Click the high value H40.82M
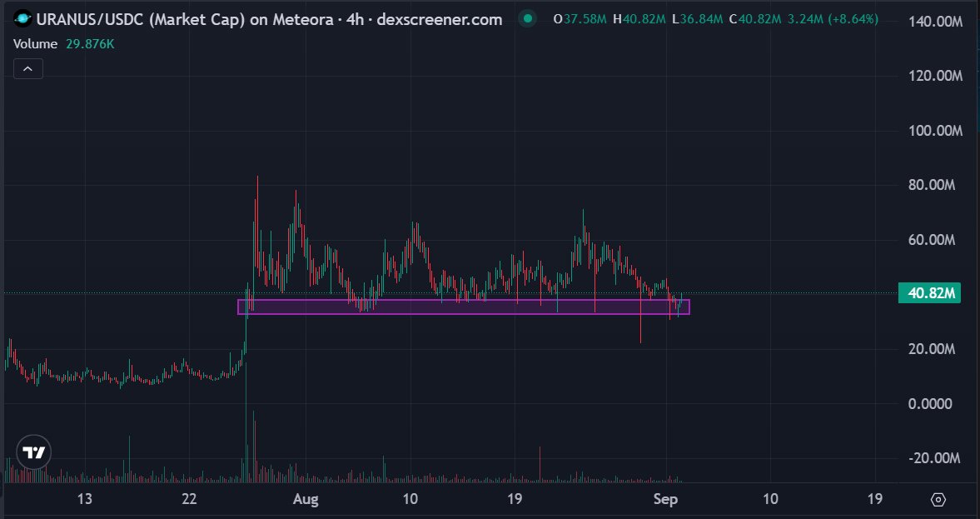 pos(639,19)
